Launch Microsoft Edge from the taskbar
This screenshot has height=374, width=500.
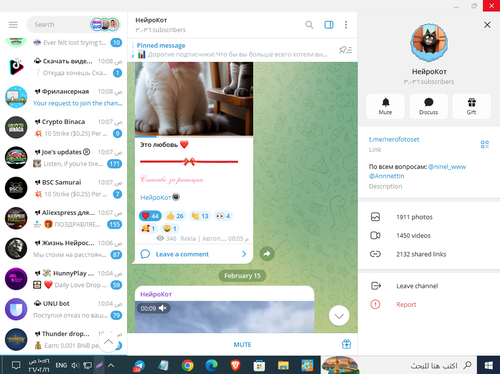[x=211, y=366]
